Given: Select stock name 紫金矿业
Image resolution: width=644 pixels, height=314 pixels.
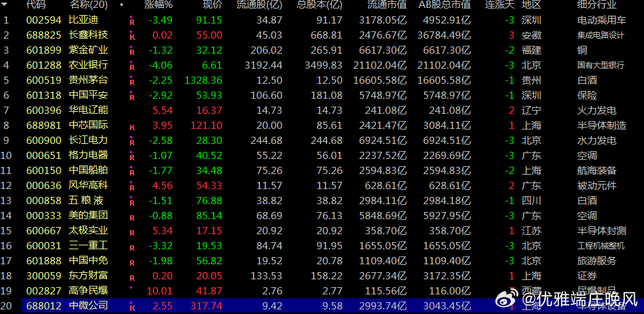Looking at the screenshot, I should (x=88, y=50).
